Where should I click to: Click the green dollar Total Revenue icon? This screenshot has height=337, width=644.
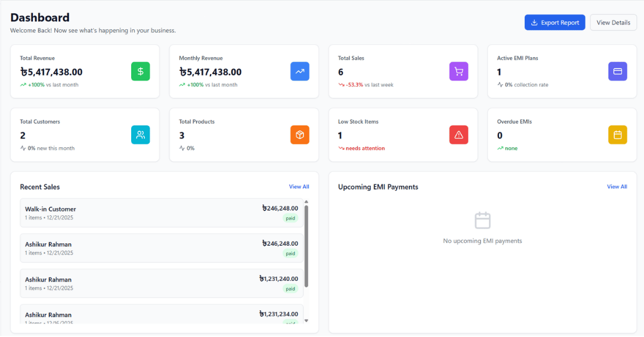pos(141,72)
